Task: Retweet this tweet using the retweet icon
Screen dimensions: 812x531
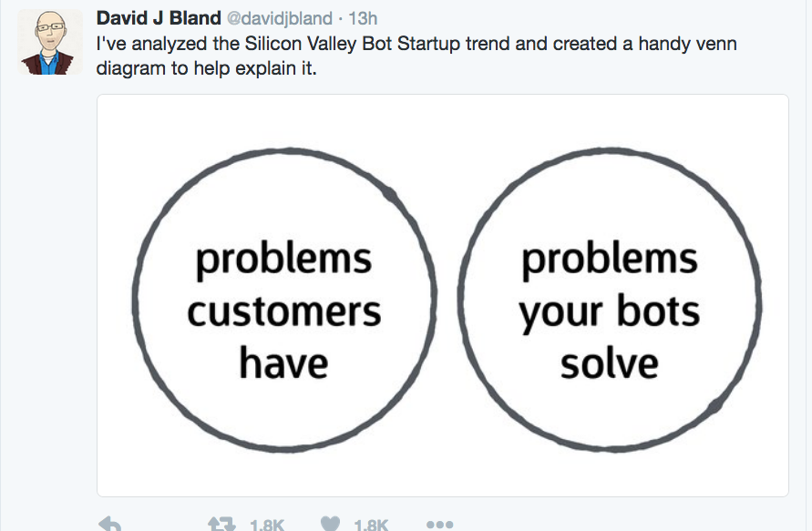Action: tap(221, 525)
